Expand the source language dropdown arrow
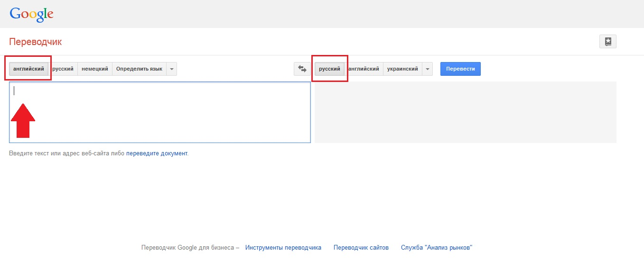644x261 pixels. [172, 69]
